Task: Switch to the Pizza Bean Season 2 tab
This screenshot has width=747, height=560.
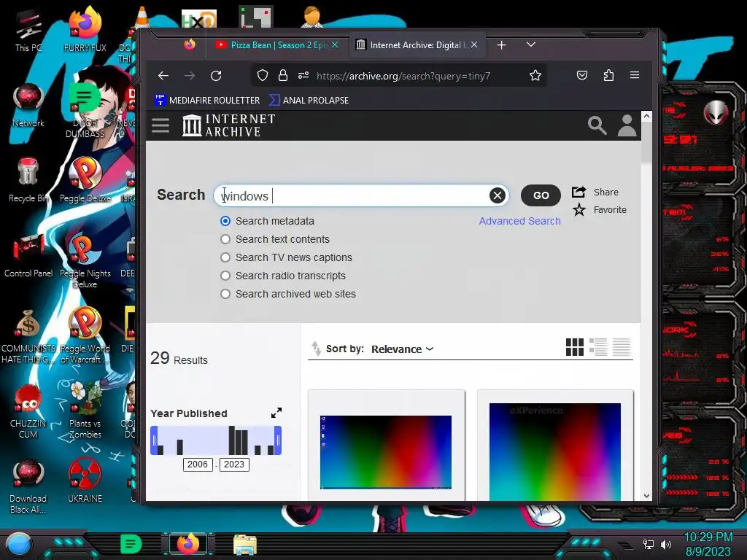Action: tap(276, 44)
